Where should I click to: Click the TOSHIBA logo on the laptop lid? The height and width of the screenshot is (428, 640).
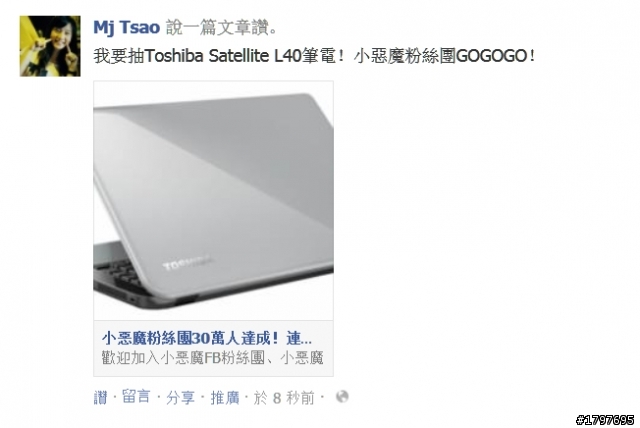187,263
